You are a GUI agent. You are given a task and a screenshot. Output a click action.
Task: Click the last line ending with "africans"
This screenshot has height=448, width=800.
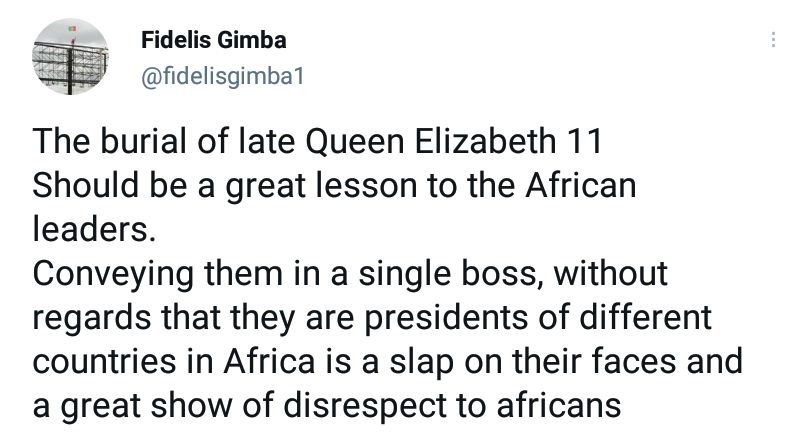click(x=327, y=407)
